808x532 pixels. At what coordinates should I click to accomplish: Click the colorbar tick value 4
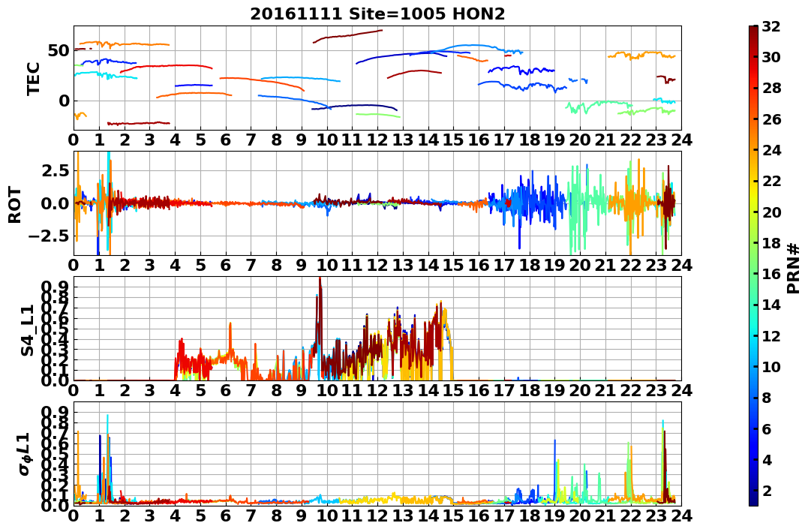click(x=767, y=459)
